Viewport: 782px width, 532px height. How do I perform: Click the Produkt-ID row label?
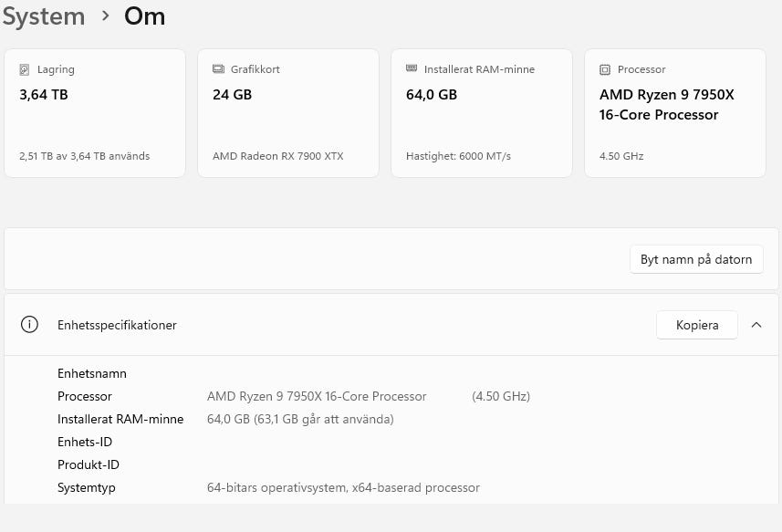(x=89, y=464)
